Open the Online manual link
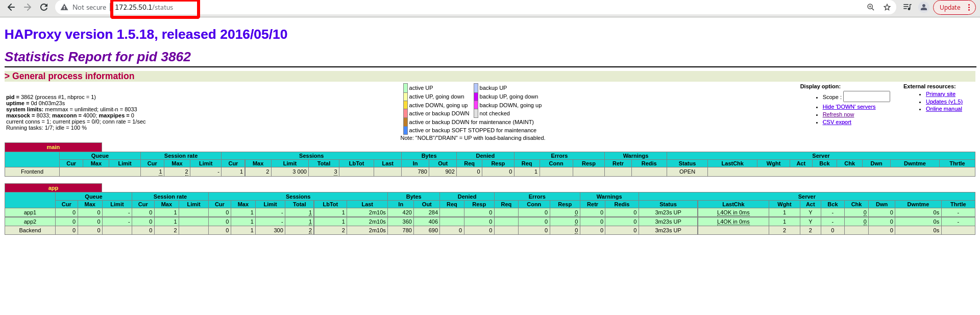Screen dimensions: 980x315 944,109
